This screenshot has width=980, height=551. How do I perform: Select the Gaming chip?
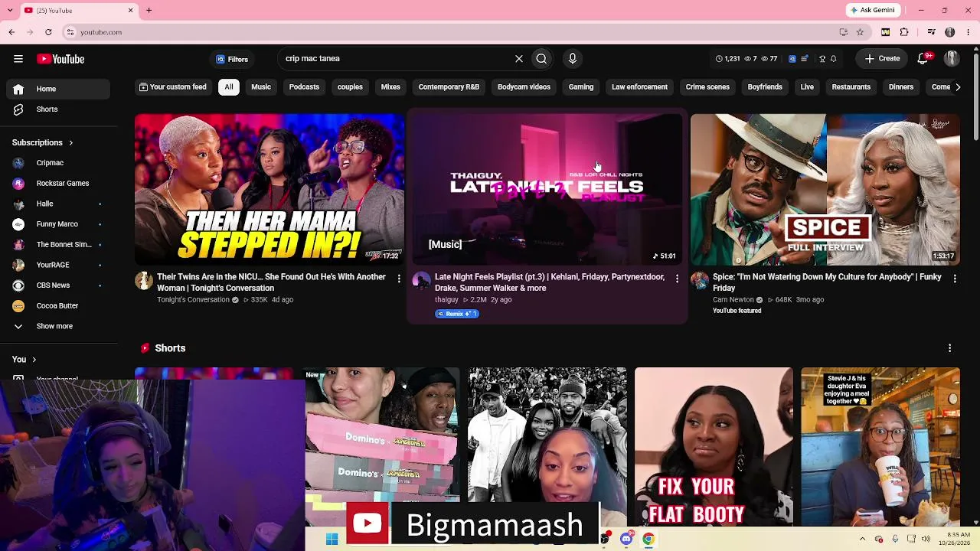pyautogui.click(x=581, y=87)
